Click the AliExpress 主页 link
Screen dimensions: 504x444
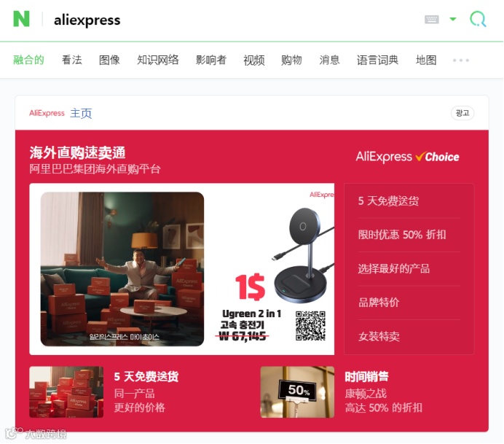[x=60, y=113]
